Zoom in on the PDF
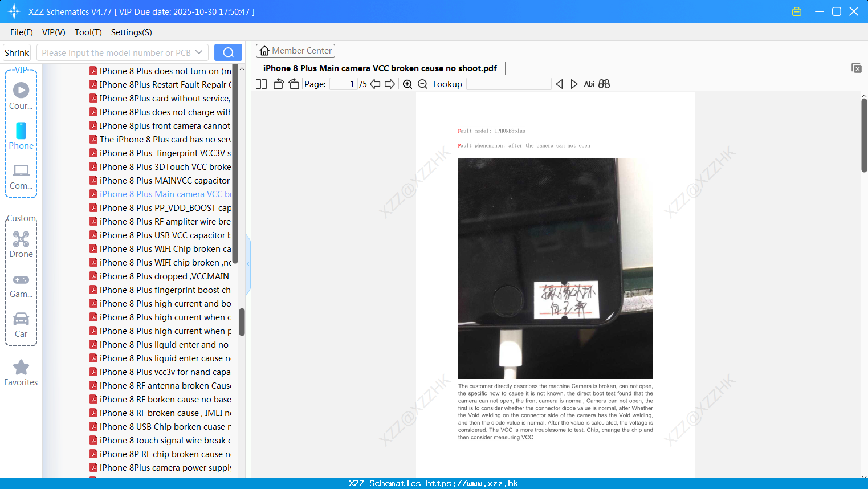 pos(407,84)
